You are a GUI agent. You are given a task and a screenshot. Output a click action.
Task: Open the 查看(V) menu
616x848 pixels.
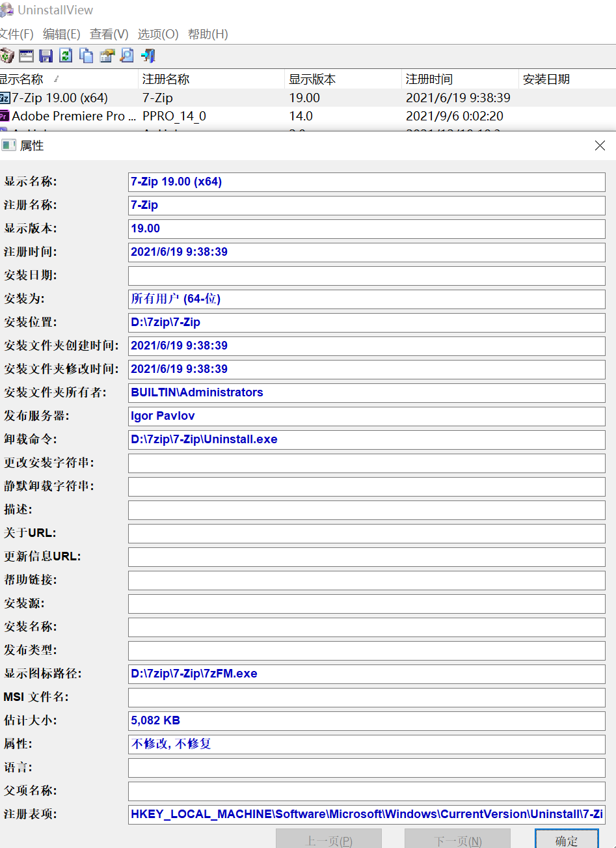[109, 34]
